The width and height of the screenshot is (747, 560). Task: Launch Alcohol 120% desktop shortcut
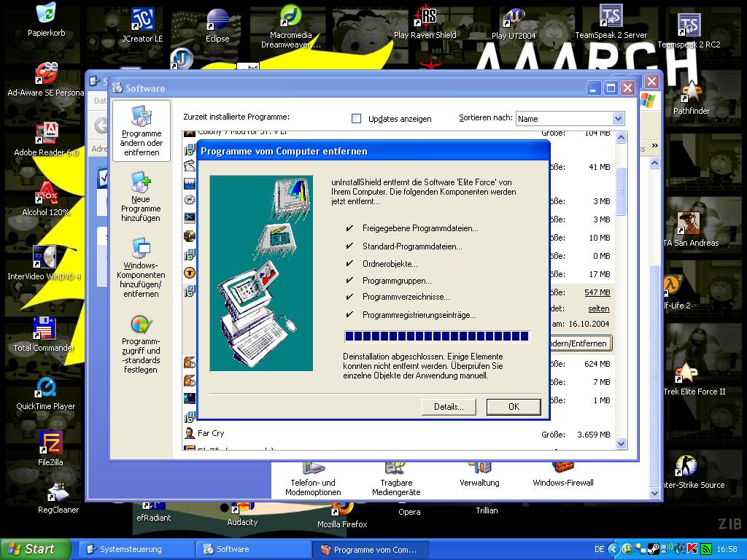click(x=46, y=199)
